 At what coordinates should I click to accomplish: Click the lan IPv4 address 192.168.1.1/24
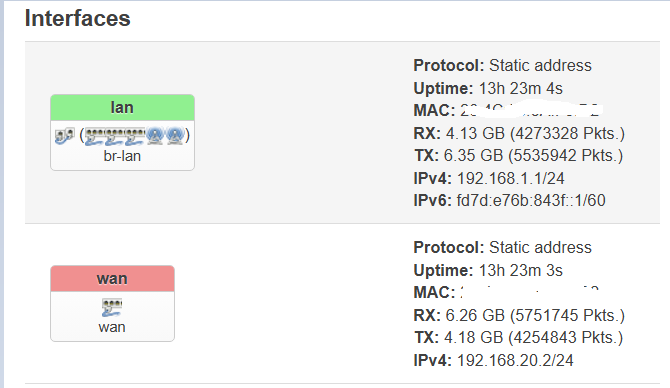pos(511,178)
